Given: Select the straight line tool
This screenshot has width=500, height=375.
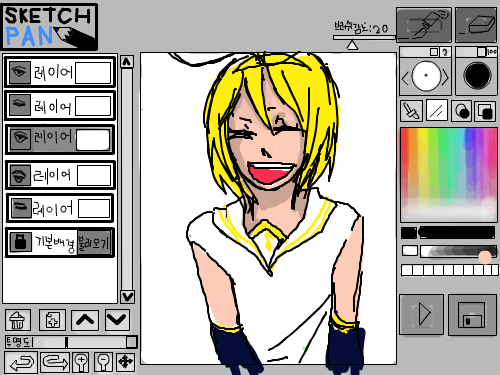Looking at the screenshot, I should click(437, 111).
